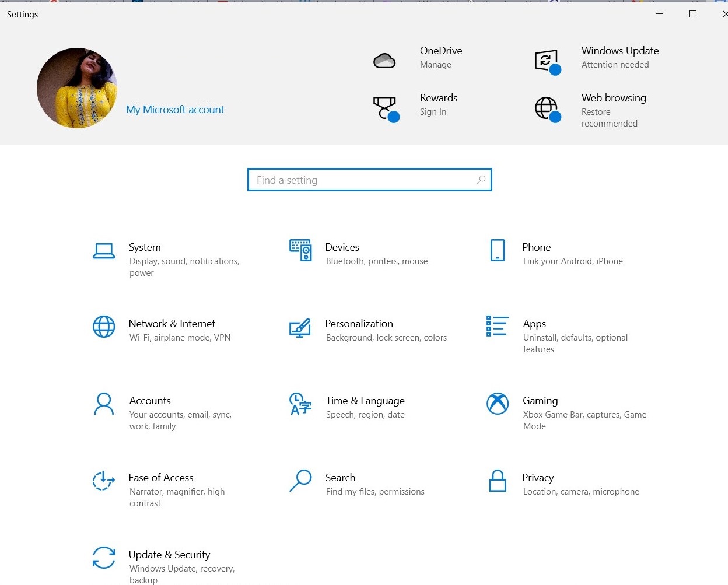Open the Search category label

pyautogui.click(x=340, y=478)
